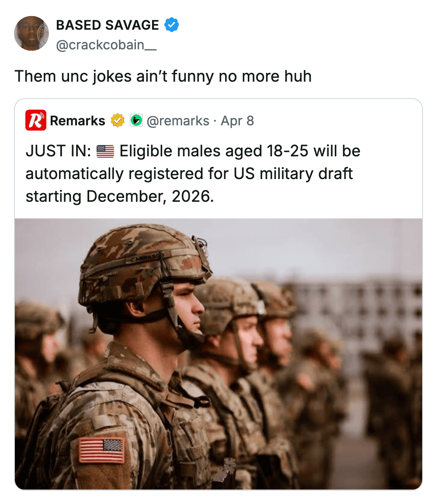The image size is (437, 504).
Task: Open the BASED SAVAGE display name
Action: coord(108,25)
